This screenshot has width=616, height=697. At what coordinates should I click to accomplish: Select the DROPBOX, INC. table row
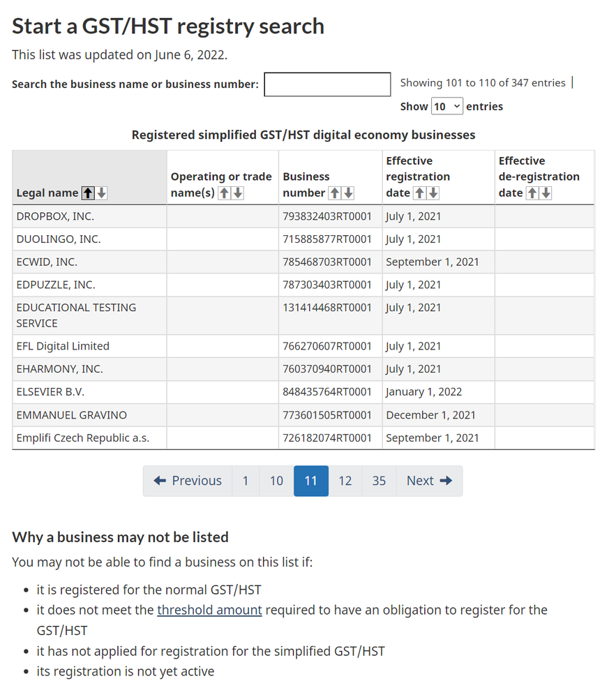click(89, 216)
